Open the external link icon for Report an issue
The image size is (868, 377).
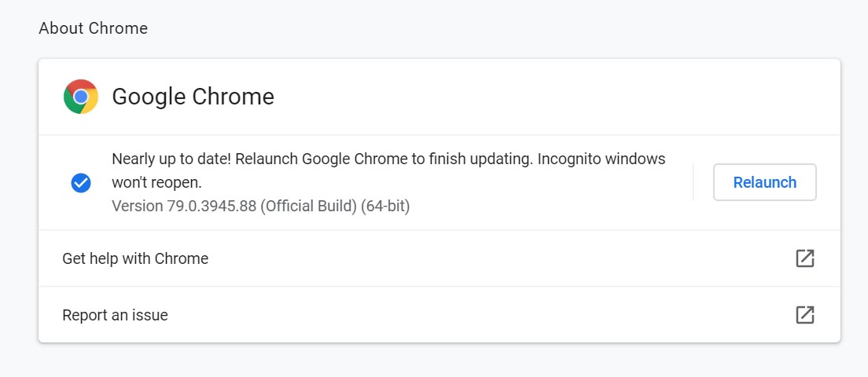pyautogui.click(x=804, y=314)
